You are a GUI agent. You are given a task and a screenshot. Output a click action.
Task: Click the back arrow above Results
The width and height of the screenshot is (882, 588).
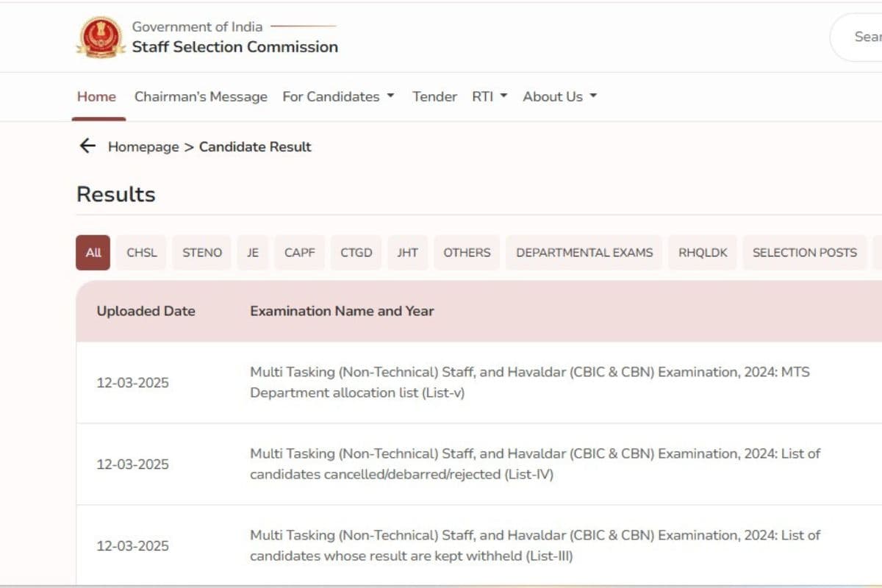point(87,146)
